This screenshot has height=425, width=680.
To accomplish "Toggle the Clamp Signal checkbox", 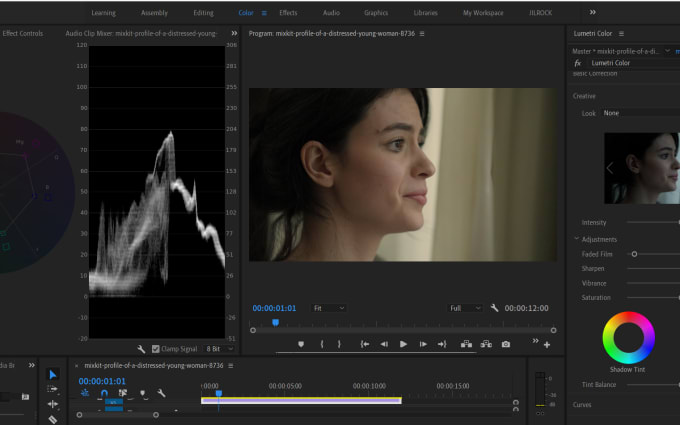I will coord(156,349).
